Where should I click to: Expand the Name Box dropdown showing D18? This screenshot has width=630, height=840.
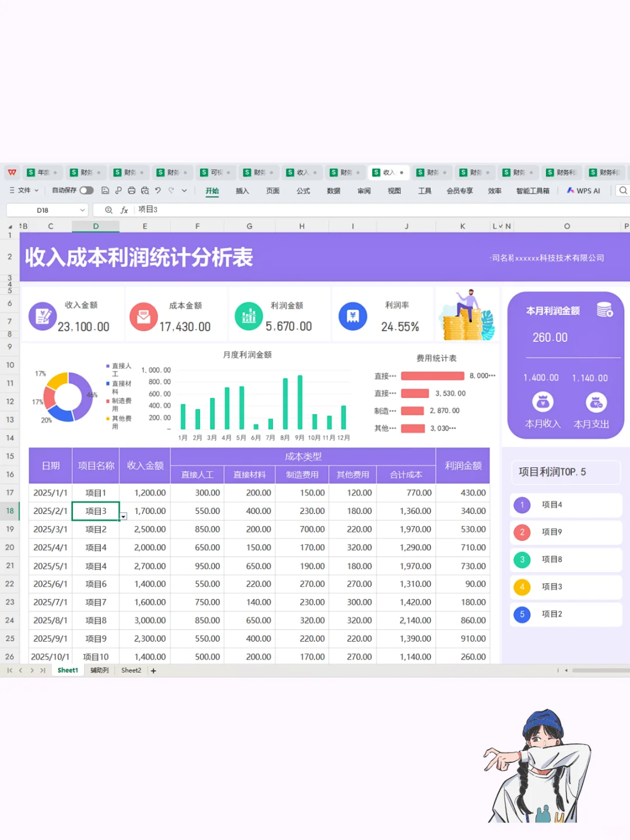pos(82,209)
